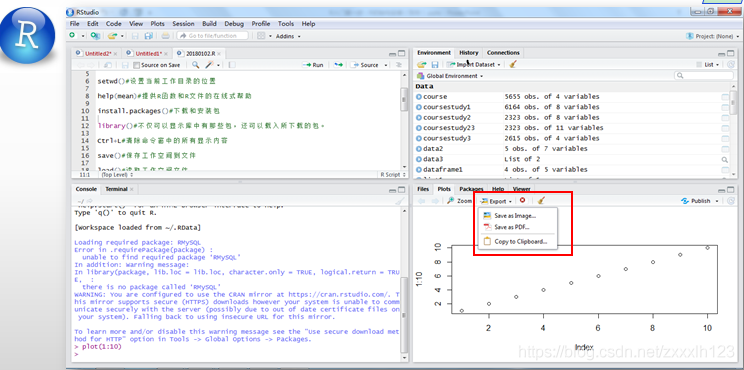The image size is (744, 370).
Task: Open the (Top Level) scope selector
Action: pos(117,175)
